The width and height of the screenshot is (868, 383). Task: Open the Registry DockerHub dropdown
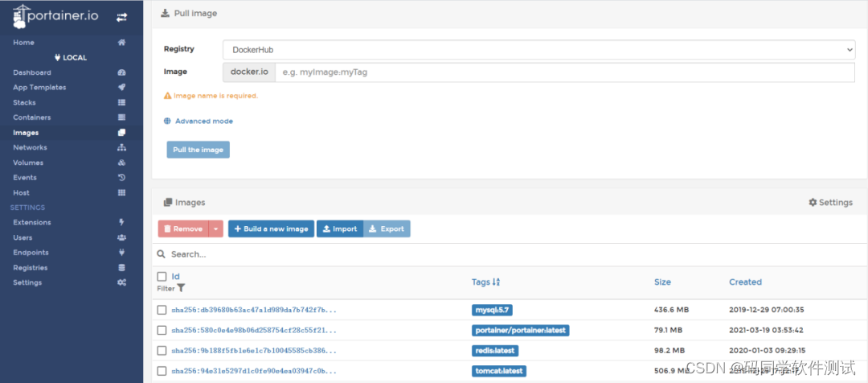pos(539,50)
